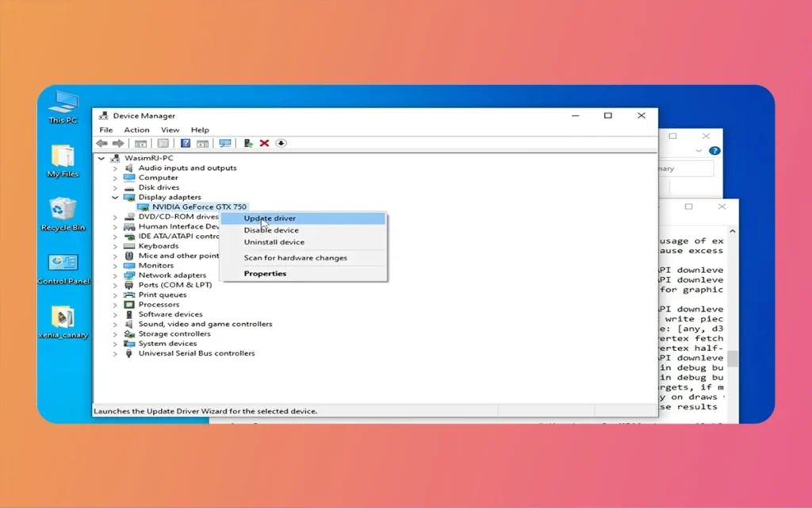
Task: Click the blue question mark Help toolbar icon
Action: click(186, 144)
